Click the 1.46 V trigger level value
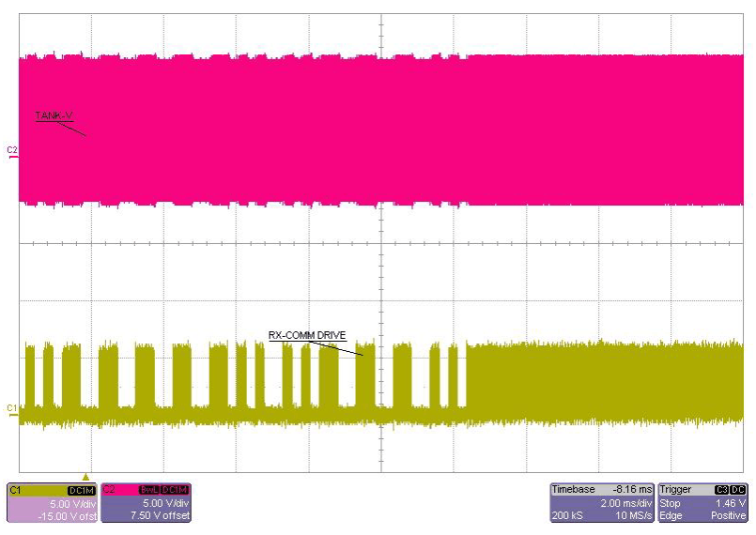The height and width of the screenshot is (535, 756). (730, 503)
